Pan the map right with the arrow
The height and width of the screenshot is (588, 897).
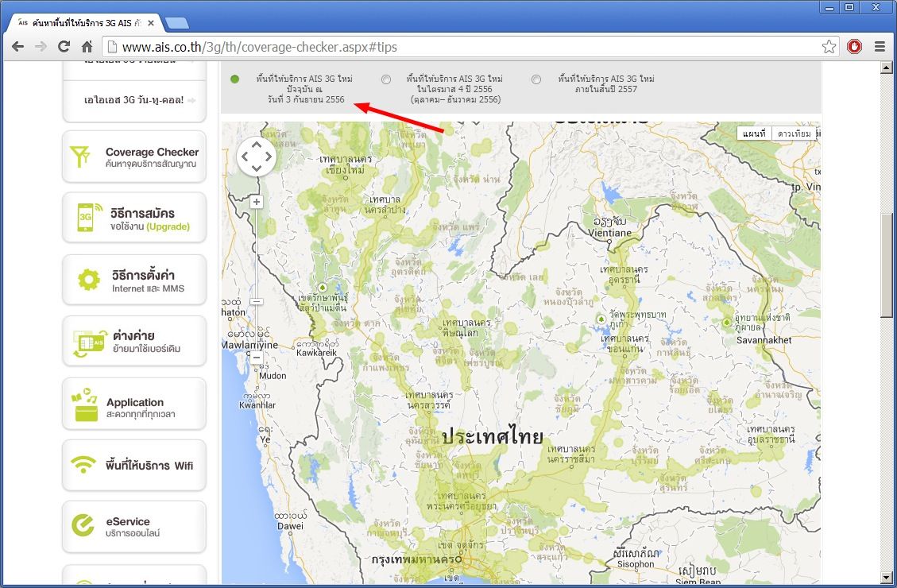coord(268,157)
